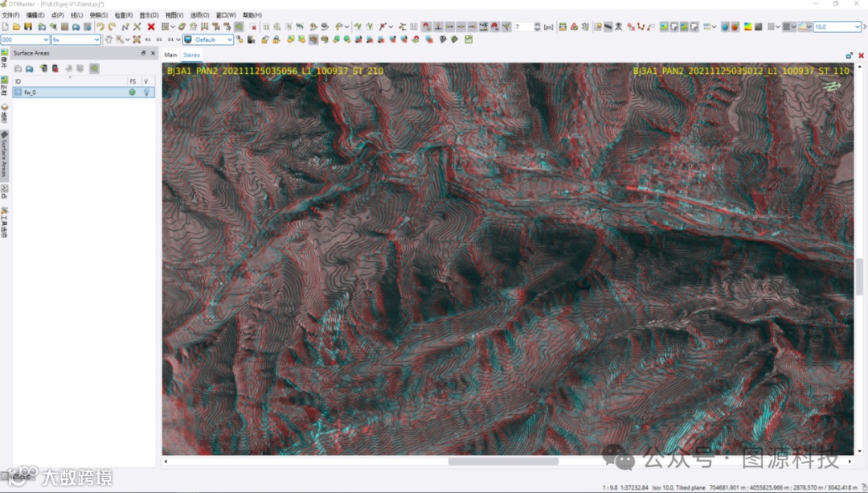Save the project with floppy icon
868x493 pixels.
[27, 27]
